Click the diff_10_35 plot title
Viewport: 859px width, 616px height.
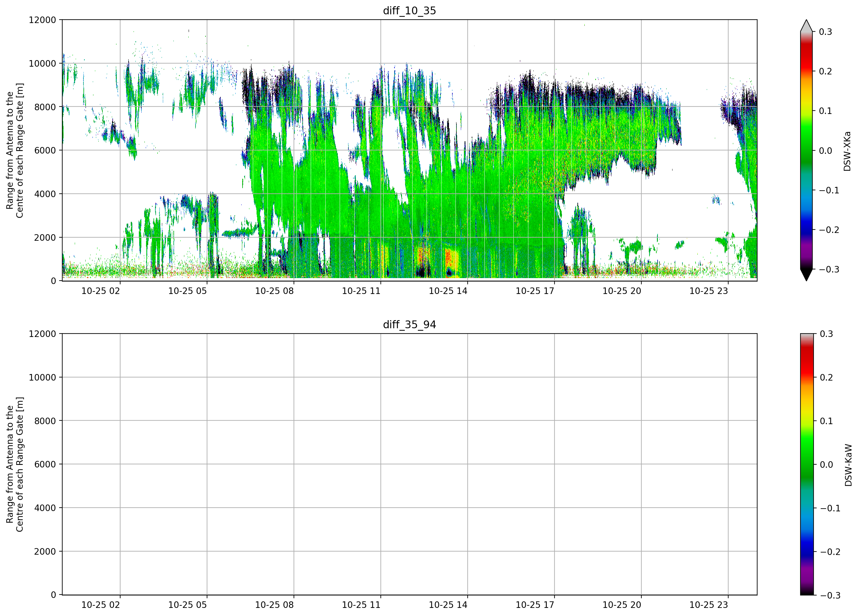[x=409, y=11]
